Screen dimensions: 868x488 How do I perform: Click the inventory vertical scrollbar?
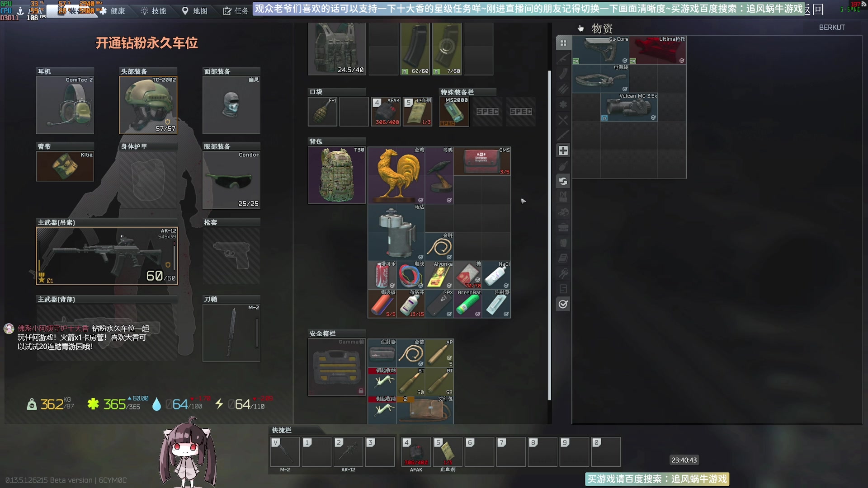pos(549,235)
